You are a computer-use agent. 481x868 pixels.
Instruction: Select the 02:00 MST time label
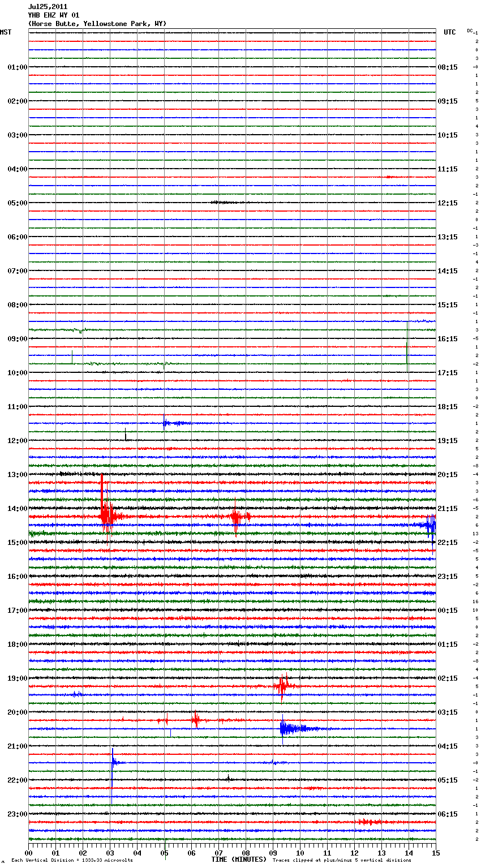click(17, 101)
